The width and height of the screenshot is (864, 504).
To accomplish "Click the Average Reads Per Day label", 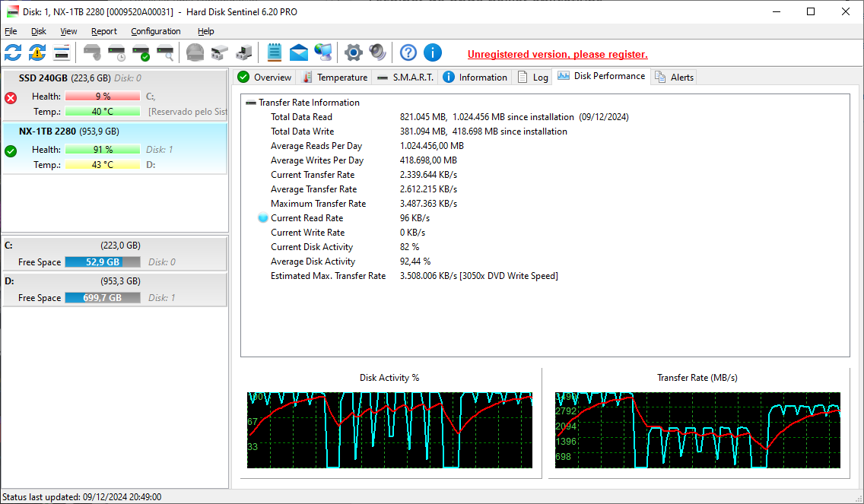I will pyautogui.click(x=316, y=146).
